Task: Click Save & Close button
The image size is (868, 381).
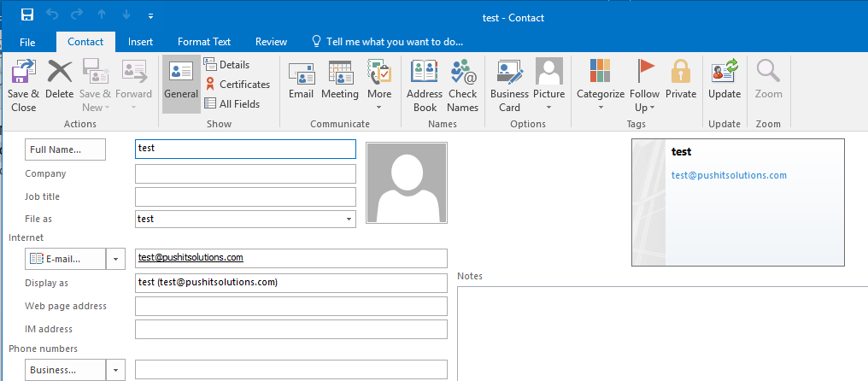Action: (24, 85)
